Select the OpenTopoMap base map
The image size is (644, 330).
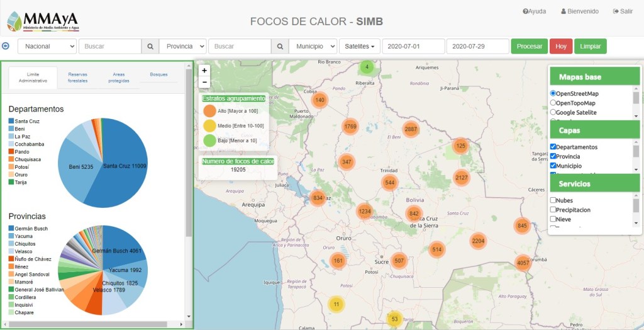click(553, 103)
